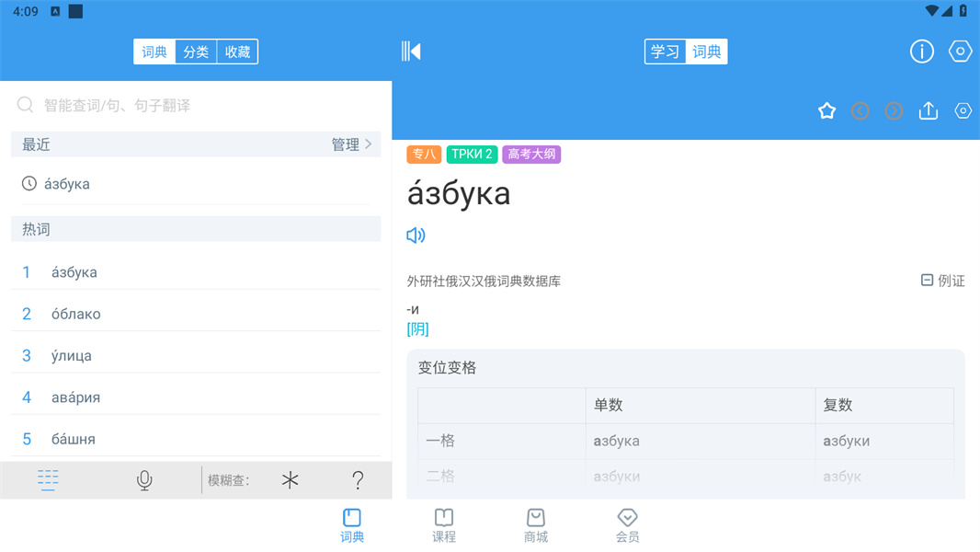Tap the 高考大纲 tag
Screen dimensions: 980x552
531,154
